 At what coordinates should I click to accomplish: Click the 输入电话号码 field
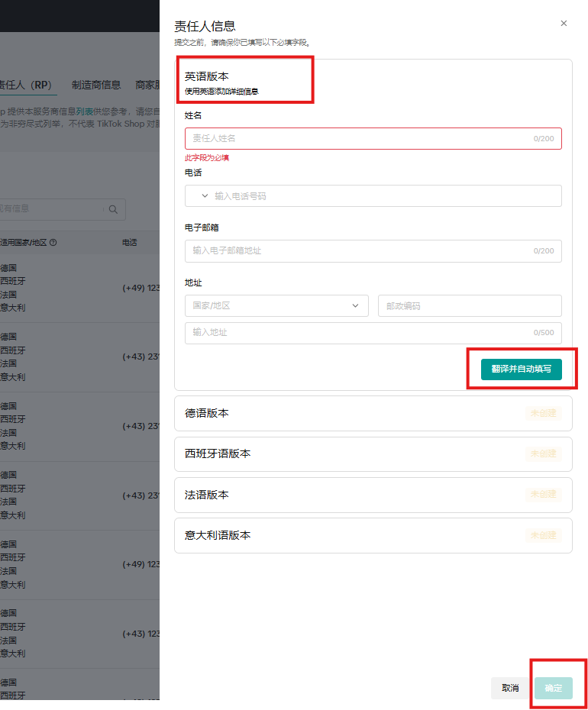[x=382, y=196]
